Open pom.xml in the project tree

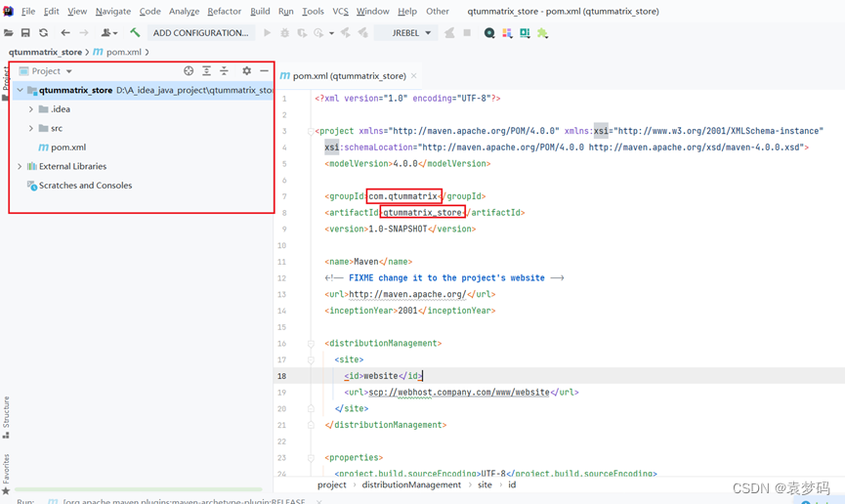[67, 147]
